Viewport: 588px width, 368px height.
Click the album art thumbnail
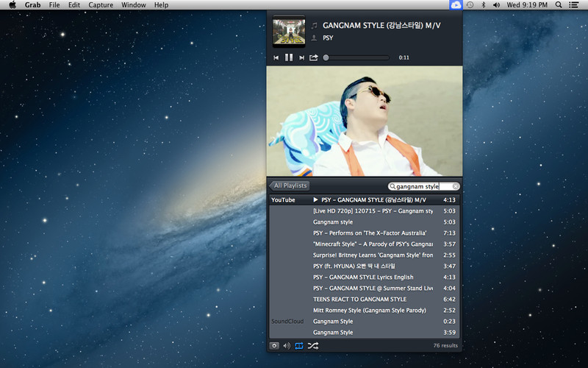click(289, 32)
